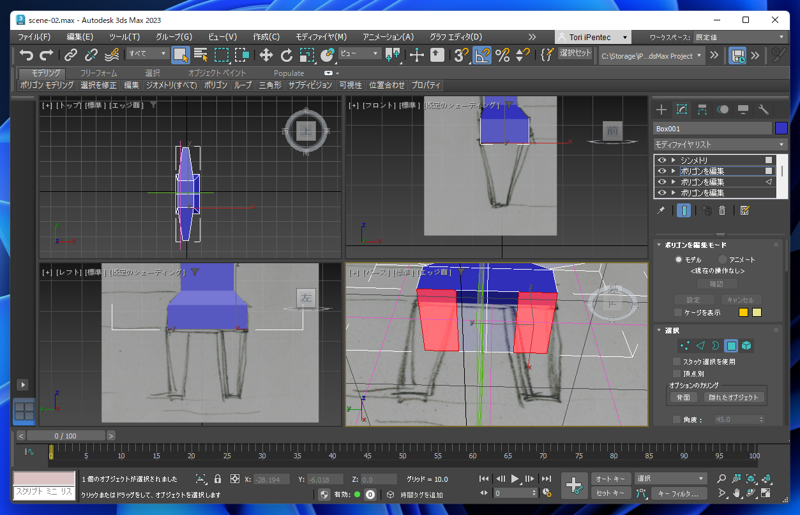Enable ケージを表示 checkbox
The height and width of the screenshot is (515, 800).
678,312
